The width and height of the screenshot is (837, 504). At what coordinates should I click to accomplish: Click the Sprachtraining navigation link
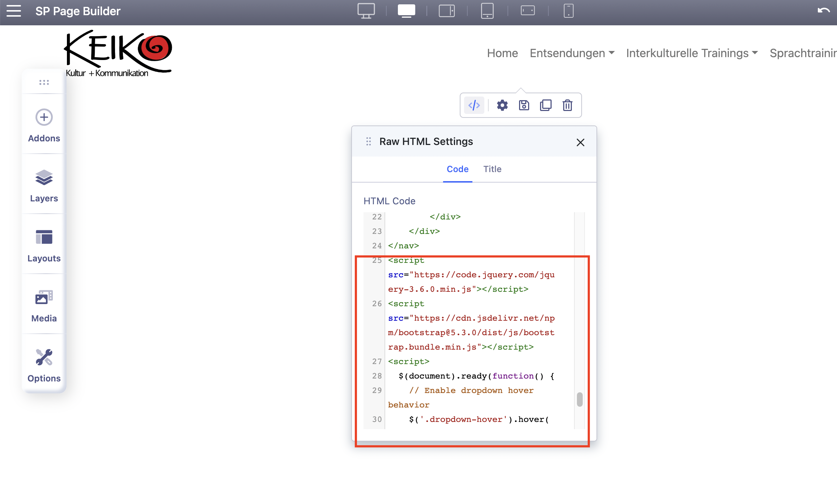pyautogui.click(x=803, y=53)
